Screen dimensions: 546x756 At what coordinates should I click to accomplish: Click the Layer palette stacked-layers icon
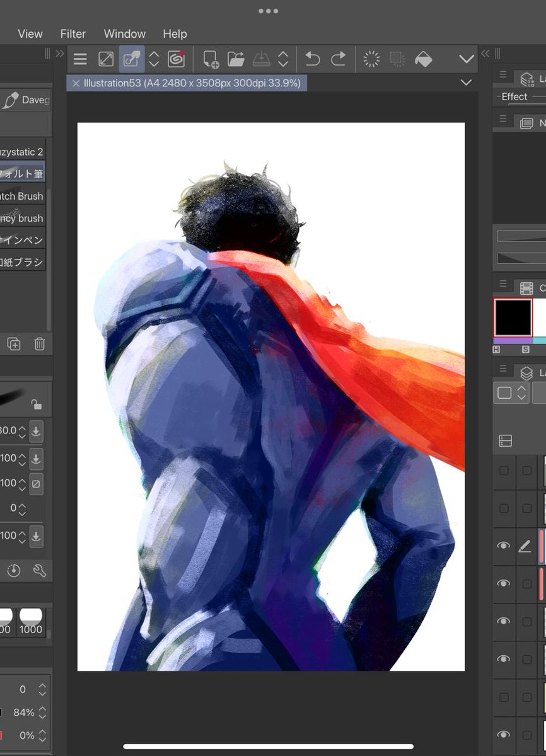[x=527, y=373]
